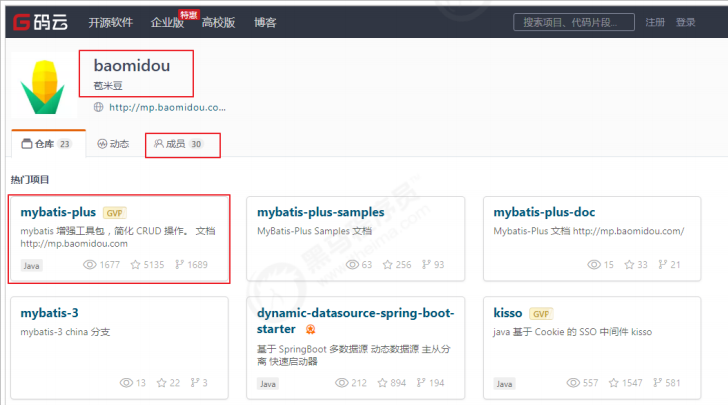Click the 登录 link
This screenshot has height=405, width=728.
point(685,22)
